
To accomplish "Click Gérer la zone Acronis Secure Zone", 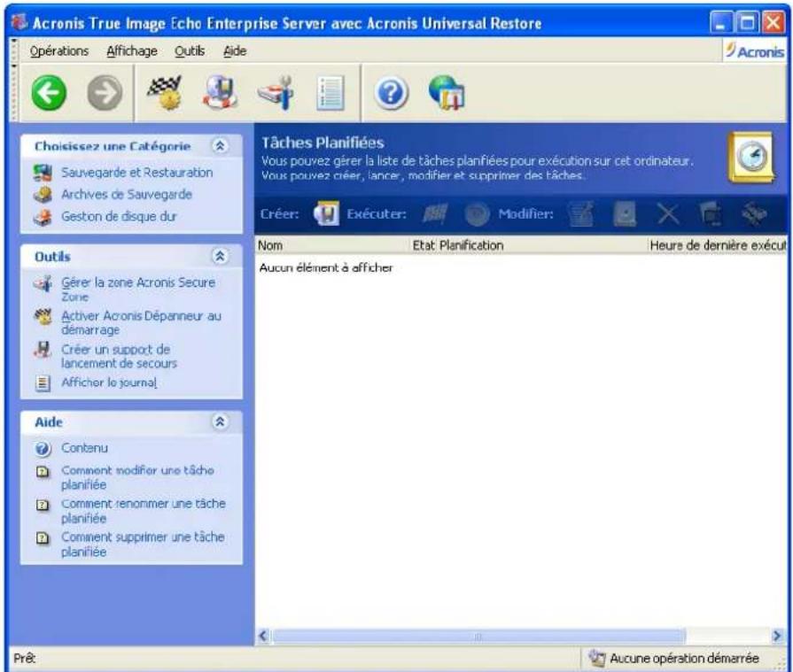I will point(138,290).
